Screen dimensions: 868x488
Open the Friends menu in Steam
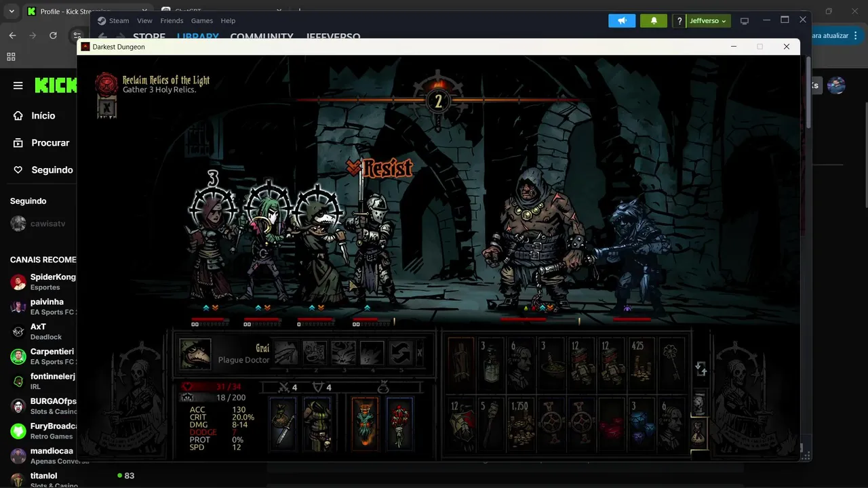(172, 20)
